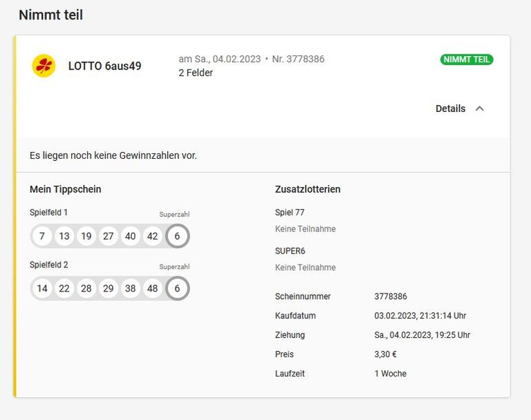
Task: Click Kaufdatum value 03.02.2023, 21:31:14 Uhr
Action: [x=420, y=316]
